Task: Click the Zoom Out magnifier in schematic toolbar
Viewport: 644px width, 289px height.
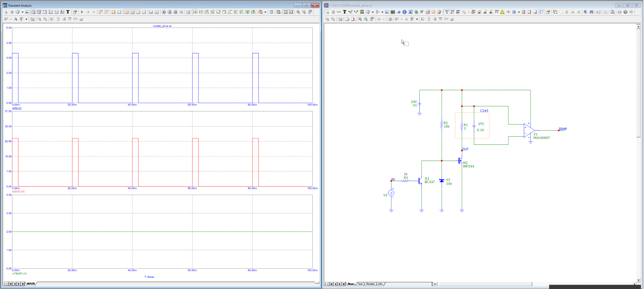Action: (366, 19)
